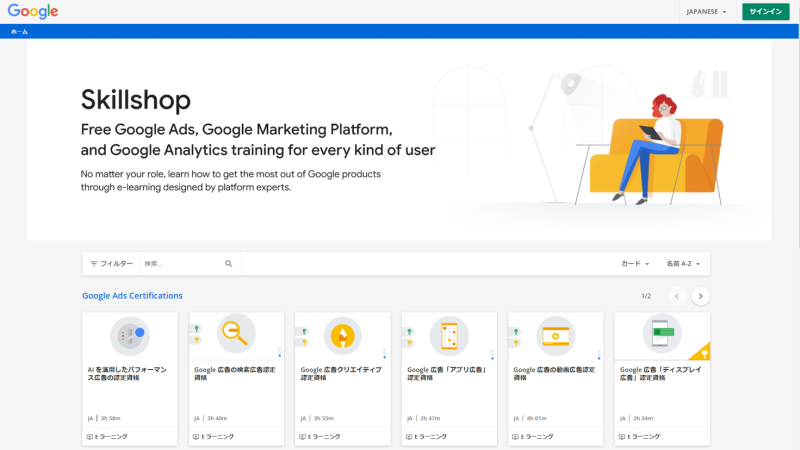Open Google 広告クリエイティブ flame icon
Viewport: 800px width, 450px height.
[x=342, y=336]
